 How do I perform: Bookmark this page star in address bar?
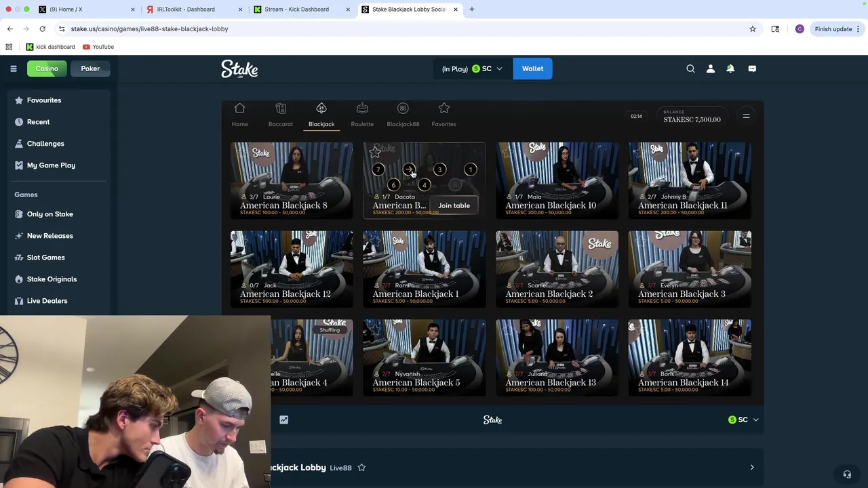pyautogui.click(x=752, y=29)
